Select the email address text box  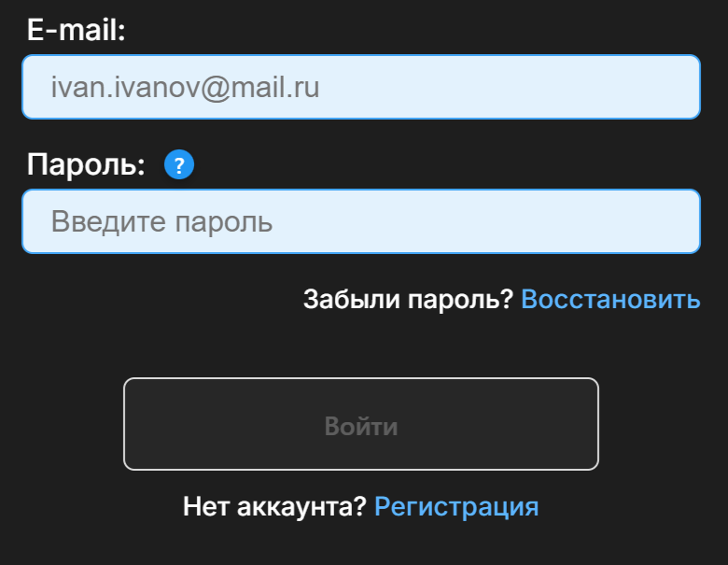360,87
